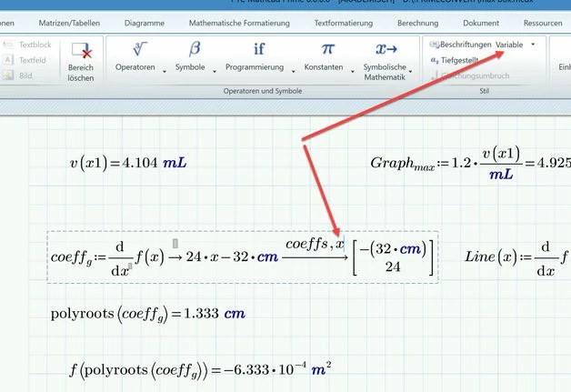Click the Operatoren root icon

[x=139, y=49]
